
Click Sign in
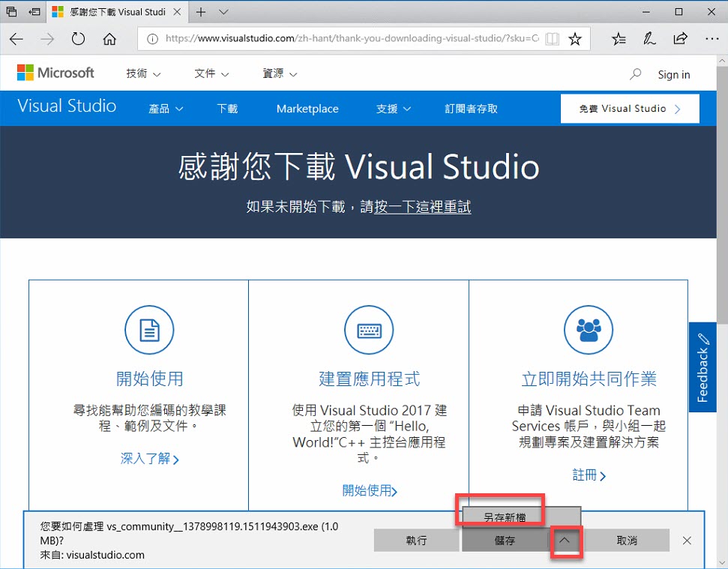point(674,74)
